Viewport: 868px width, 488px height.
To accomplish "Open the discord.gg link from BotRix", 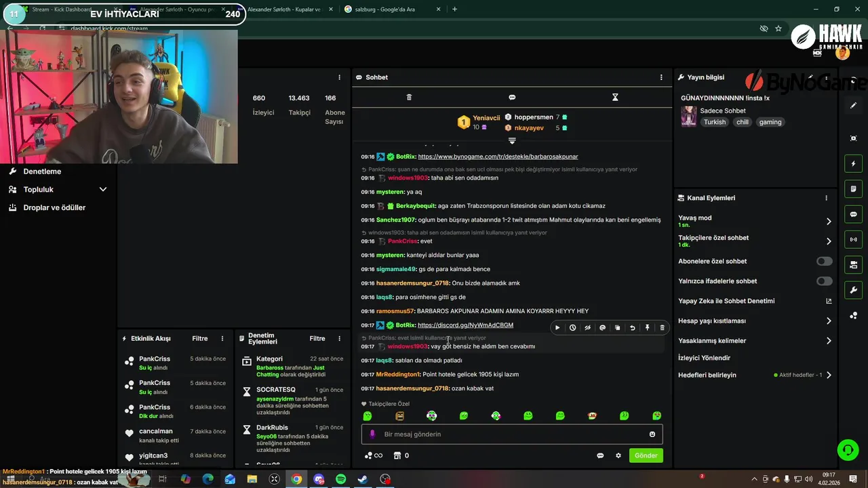I will pos(465,325).
